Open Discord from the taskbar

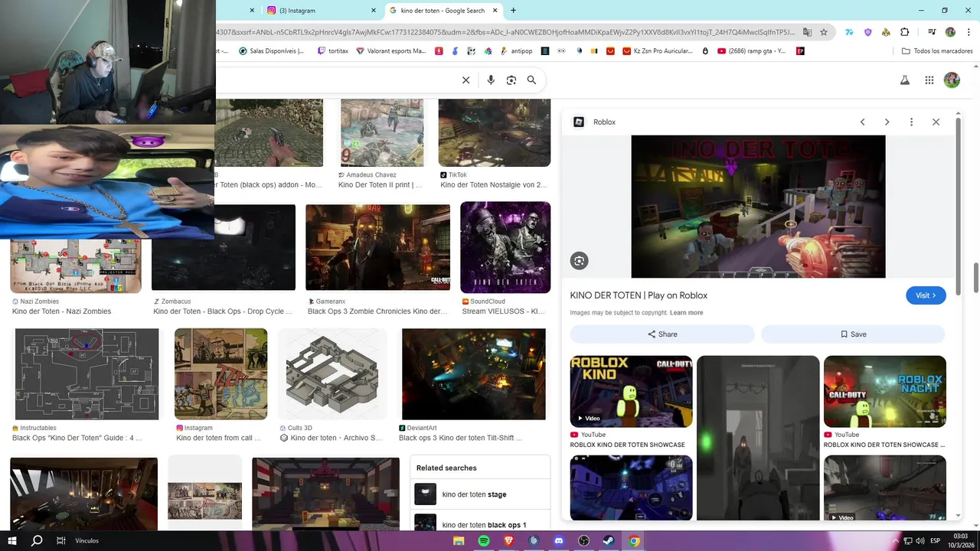(558, 541)
